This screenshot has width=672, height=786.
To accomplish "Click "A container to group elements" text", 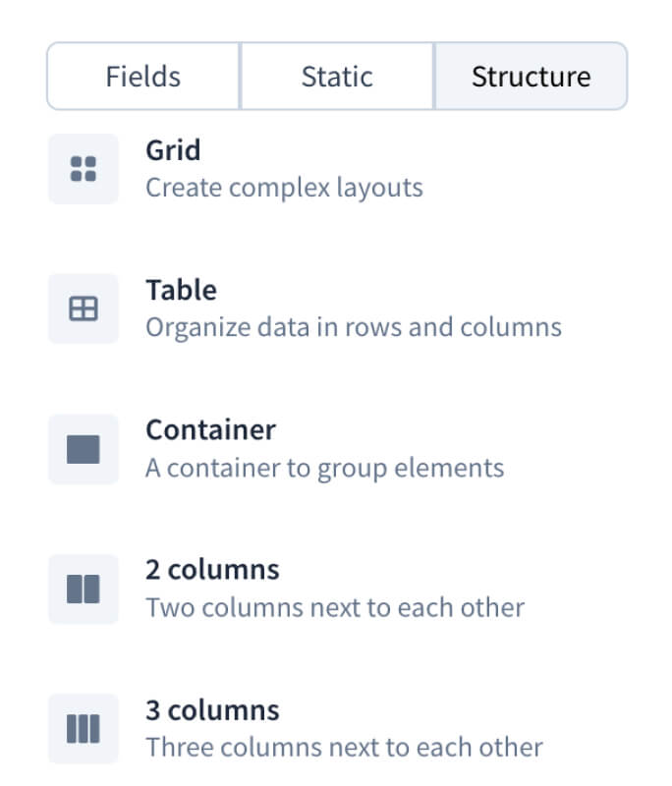I will pyautogui.click(x=324, y=467).
